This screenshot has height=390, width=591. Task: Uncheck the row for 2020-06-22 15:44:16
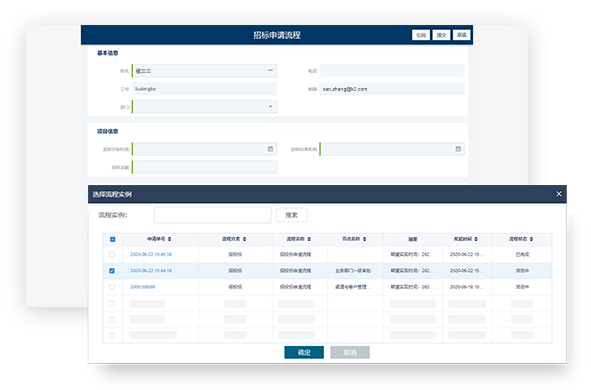tap(112, 271)
